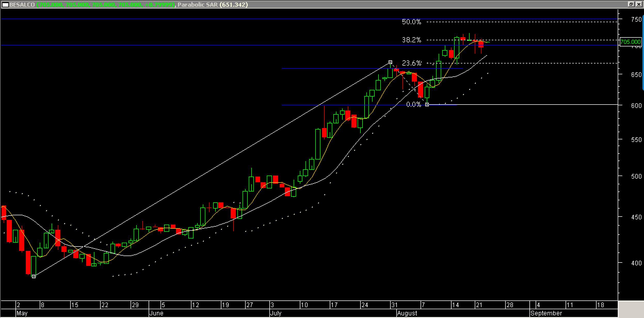This screenshot has height=318, width=644.
Task: Select the 50.0% Fibonacci retracement label
Action: 412,22
